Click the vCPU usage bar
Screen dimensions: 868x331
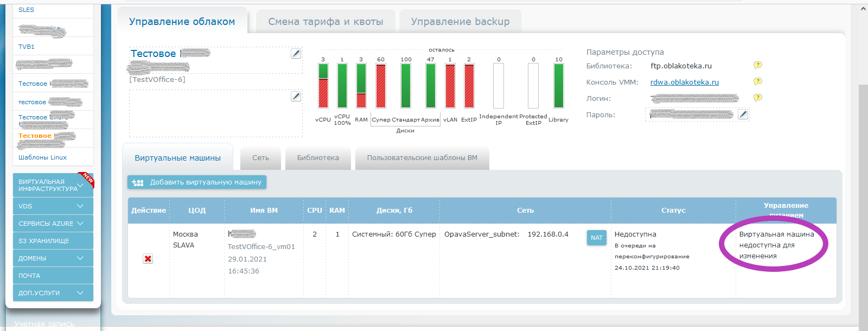pos(323,86)
